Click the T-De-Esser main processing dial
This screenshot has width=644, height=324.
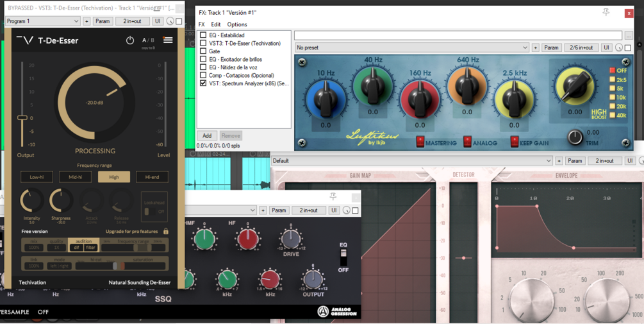pyautogui.click(x=94, y=102)
